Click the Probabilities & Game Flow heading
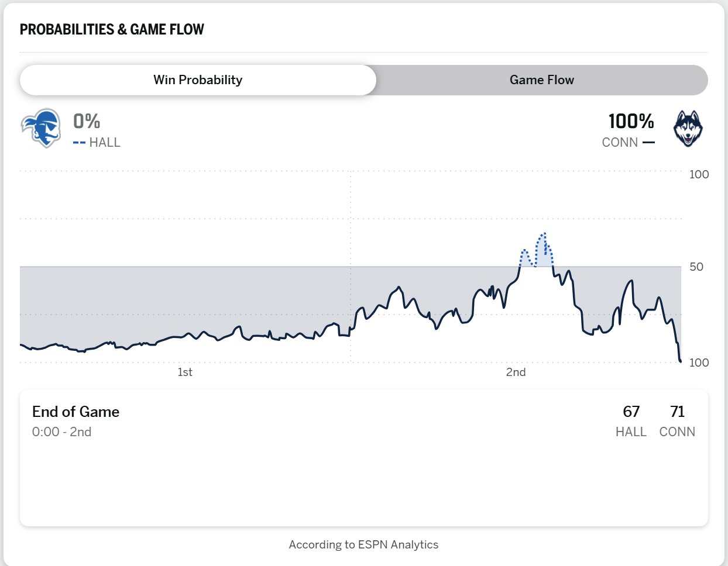The height and width of the screenshot is (566, 728). pos(112,30)
